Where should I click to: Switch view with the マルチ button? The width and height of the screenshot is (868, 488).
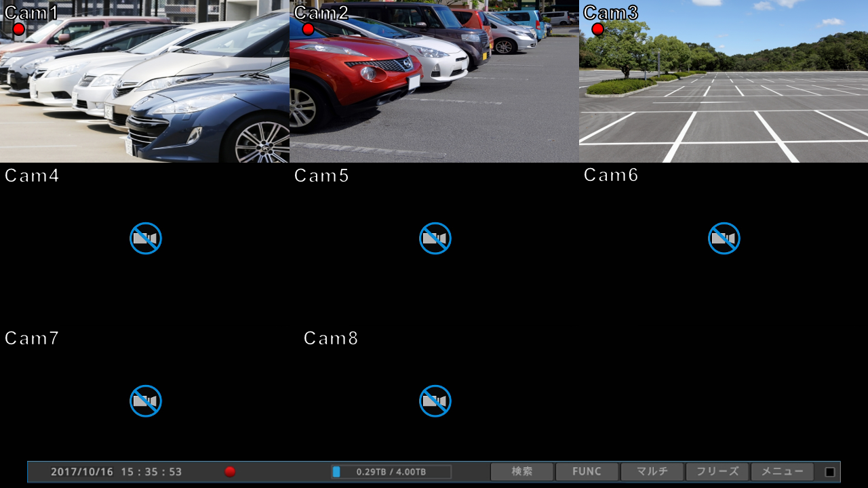click(652, 472)
